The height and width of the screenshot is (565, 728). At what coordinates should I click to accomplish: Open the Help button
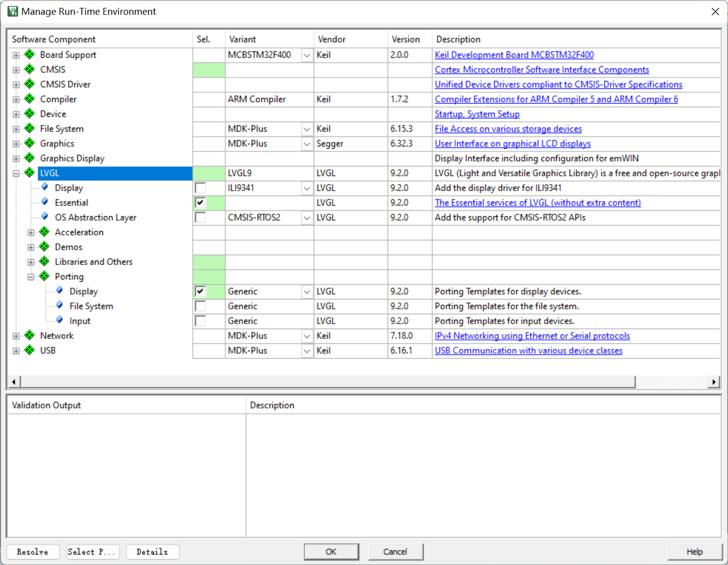695,552
